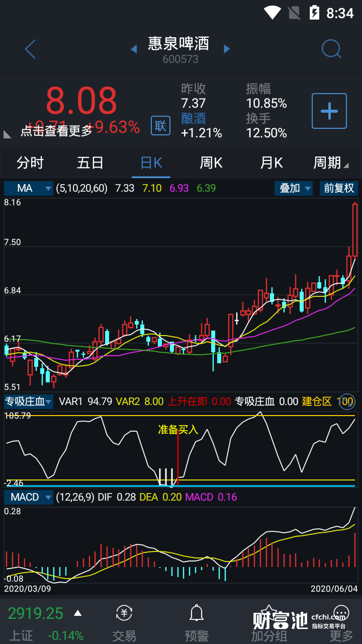The width and height of the screenshot is (362, 644).
Task: Open the 叠加 overlay dropdown
Action: 294,188
